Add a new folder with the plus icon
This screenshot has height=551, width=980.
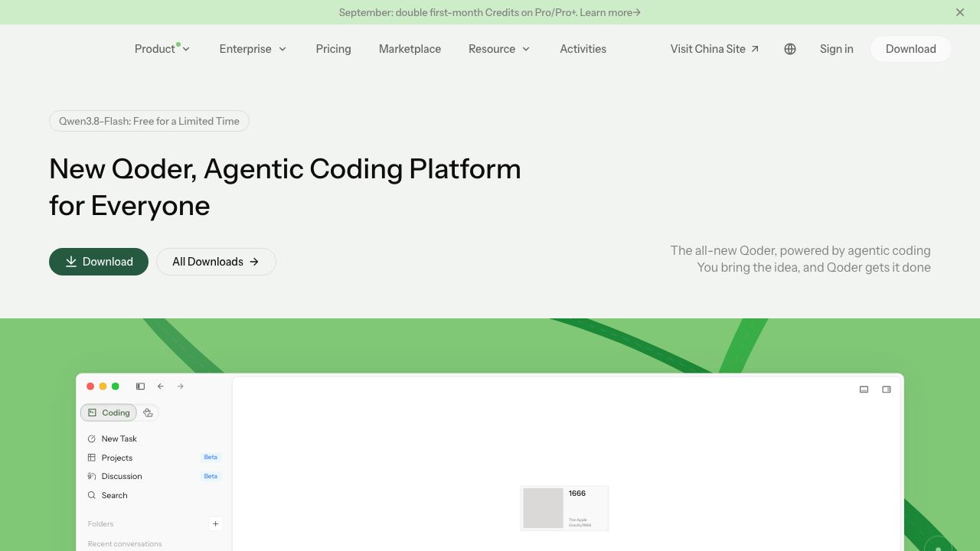coord(215,524)
